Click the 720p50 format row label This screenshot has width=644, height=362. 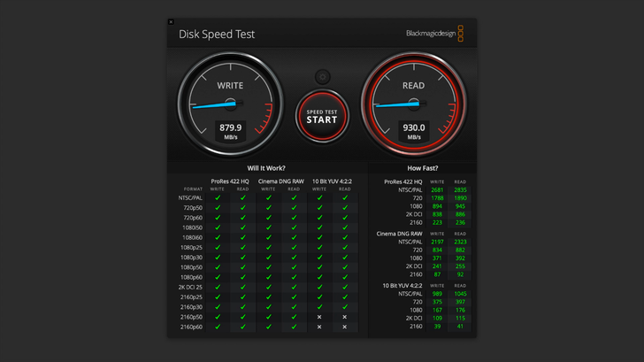coord(193,208)
